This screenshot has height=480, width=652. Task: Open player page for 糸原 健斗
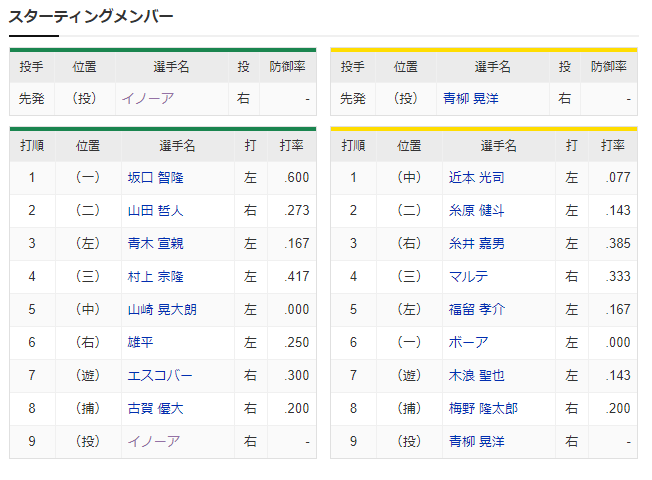(477, 210)
